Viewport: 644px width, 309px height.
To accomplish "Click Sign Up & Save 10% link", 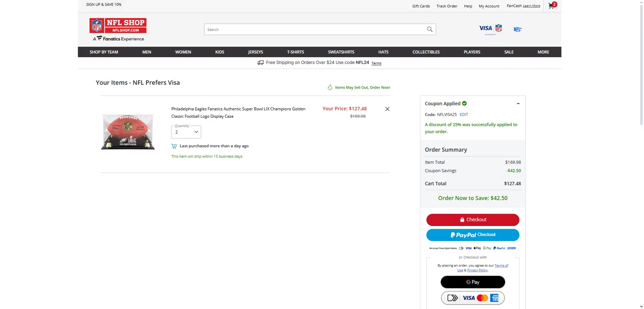I will [x=104, y=4].
